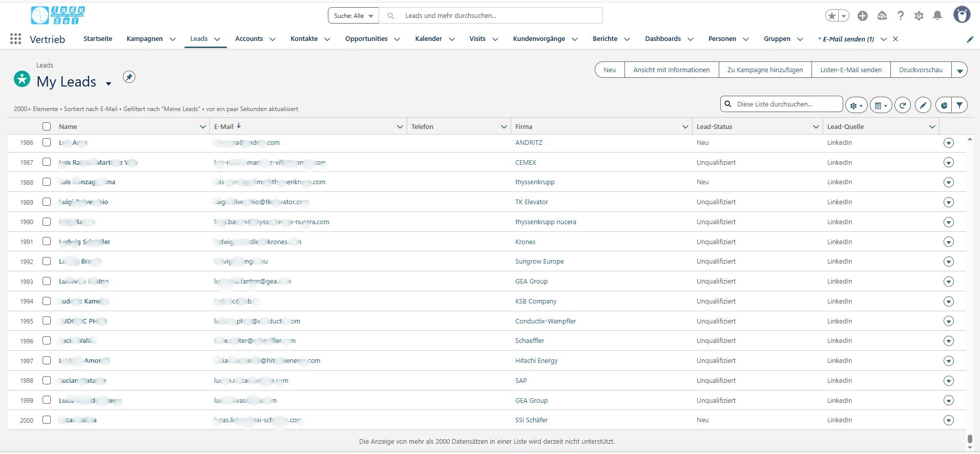Show the charts panel
The image size is (980, 454).
tap(944, 105)
